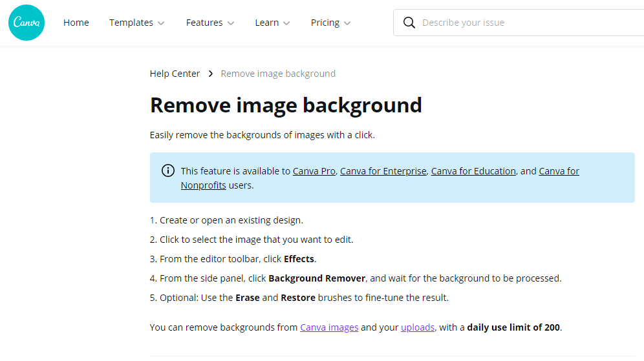
Task: Open the Home nav item
Action: [76, 23]
